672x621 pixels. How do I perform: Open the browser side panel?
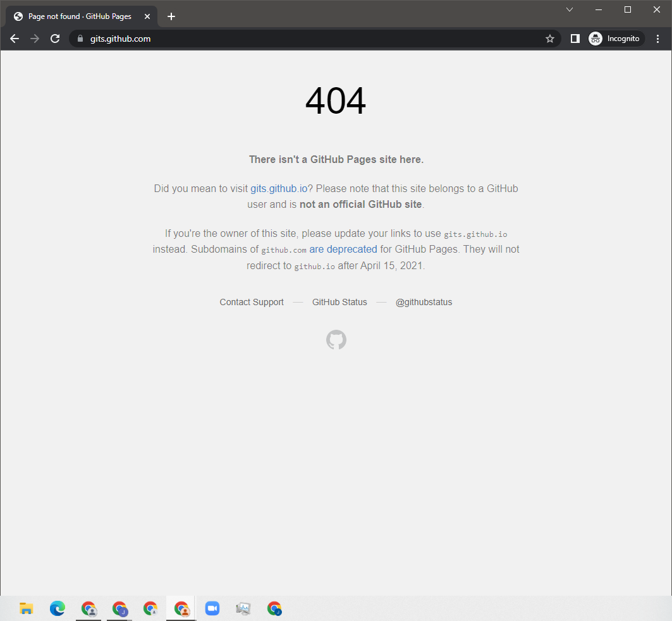click(x=575, y=39)
